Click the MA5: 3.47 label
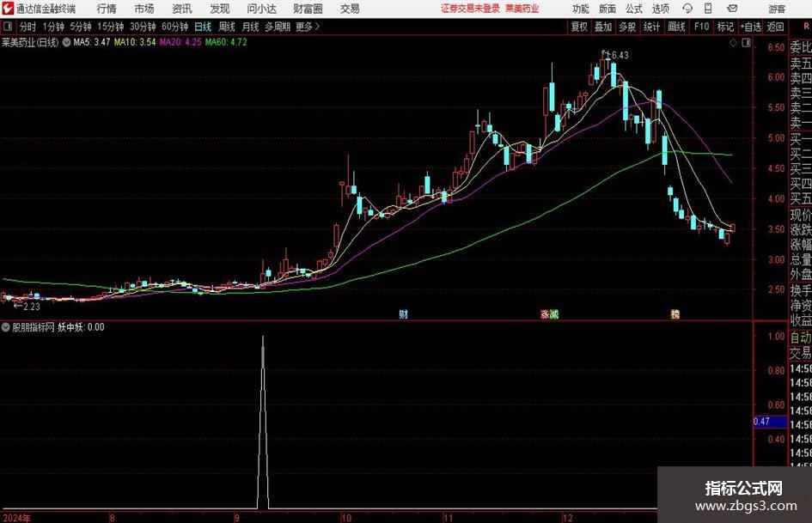Viewport: 812px width, 523px height. [92, 42]
